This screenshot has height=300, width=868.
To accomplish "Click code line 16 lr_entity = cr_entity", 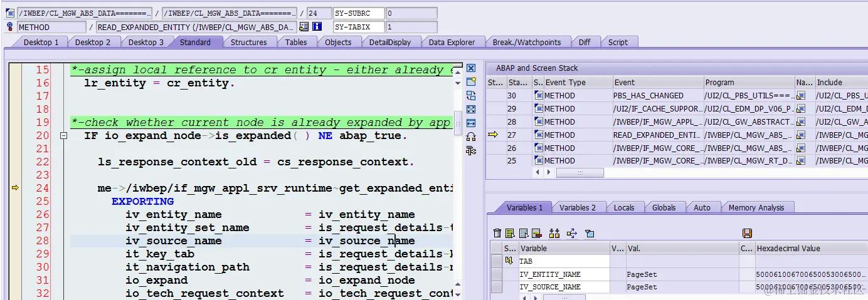I will [x=159, y=83].
